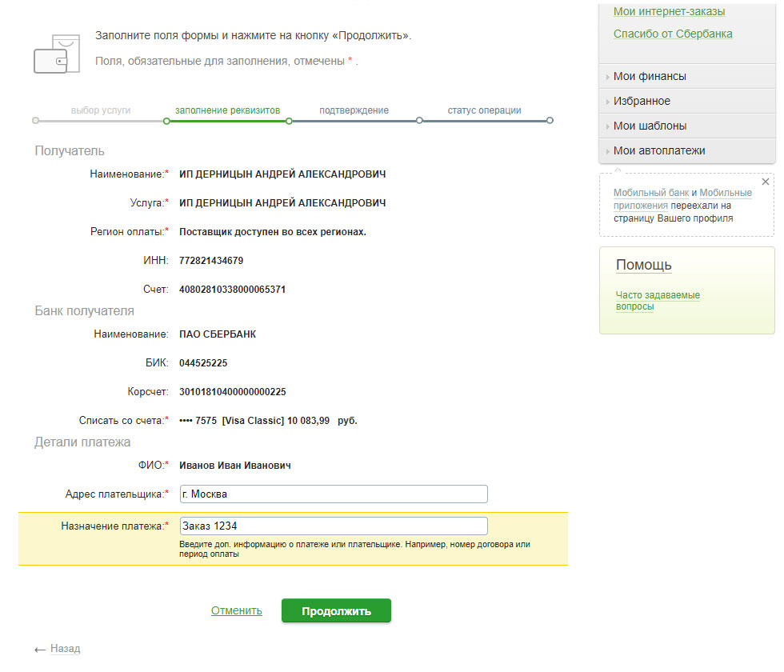Open Избранное menu item

(x=642, y=101)
